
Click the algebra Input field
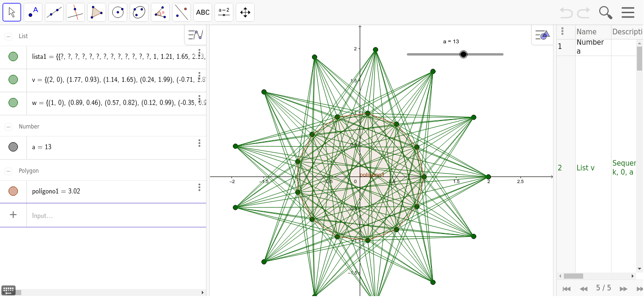(116, 216)
